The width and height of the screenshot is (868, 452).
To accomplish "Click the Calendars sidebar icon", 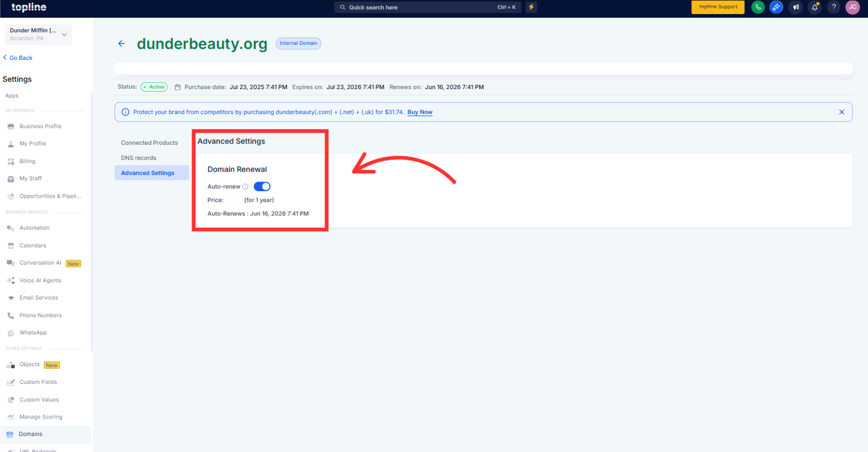I will click(11, 246).
